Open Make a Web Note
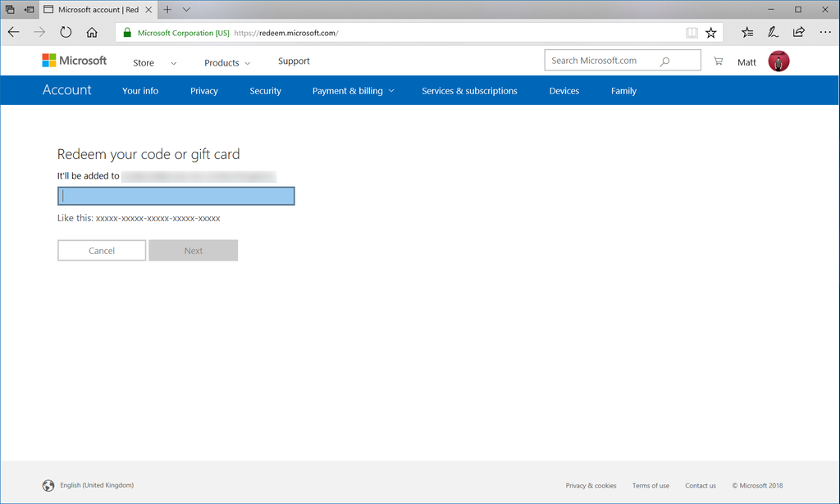 772,31
